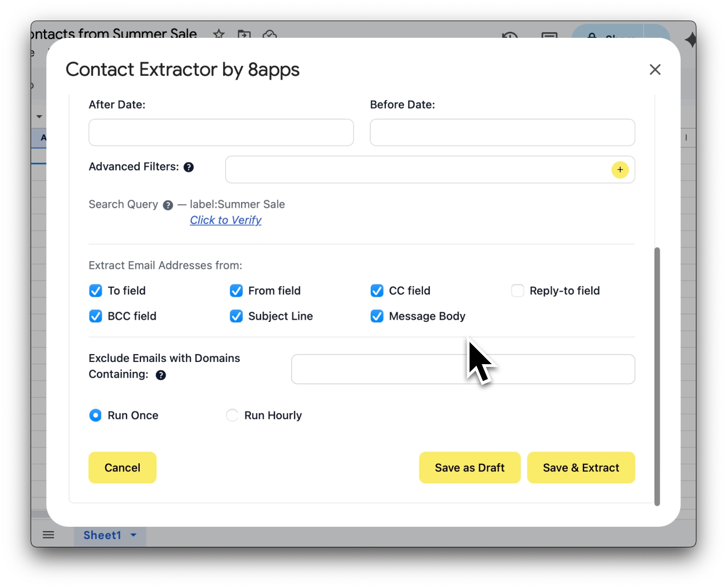Switch to the Sheet1 tab

[x=102, y=535]
